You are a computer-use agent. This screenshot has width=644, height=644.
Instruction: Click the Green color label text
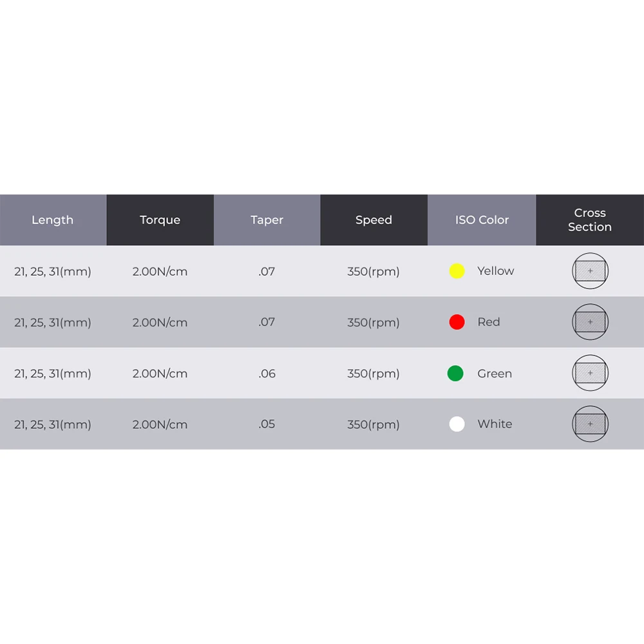tap(495, 374)
